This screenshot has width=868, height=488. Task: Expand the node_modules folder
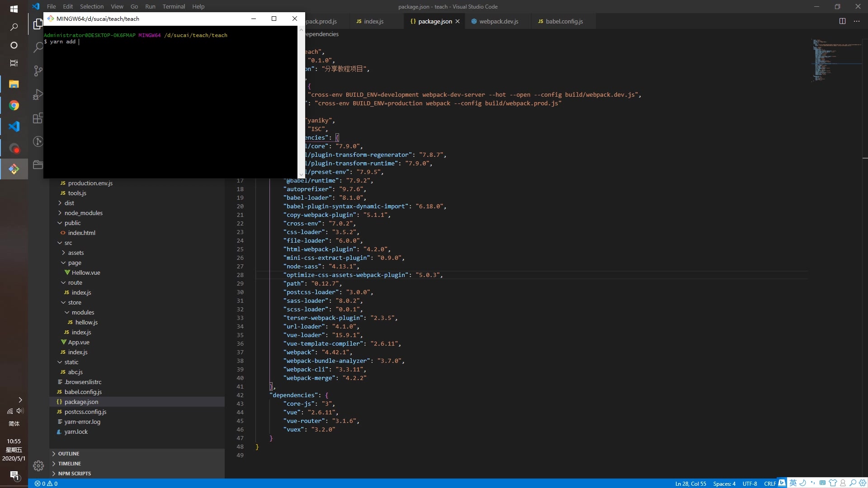(83, 213)
